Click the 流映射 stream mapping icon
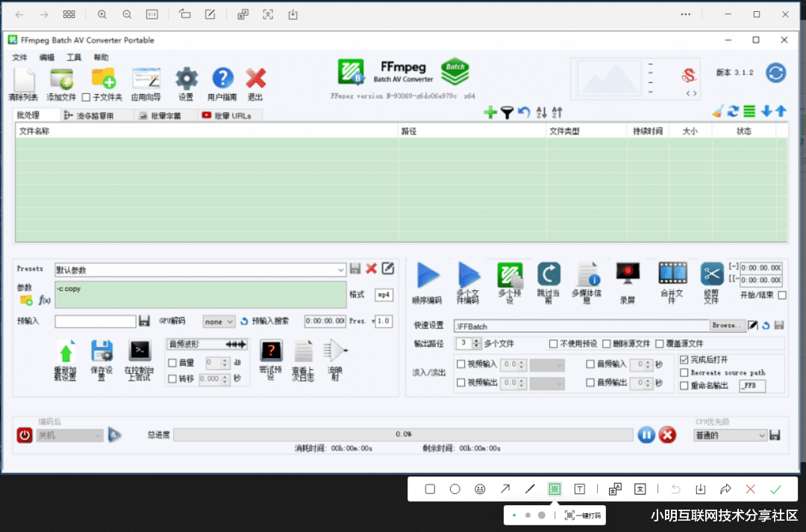Viewport: 806px width, 532px height. pos(335,351)
